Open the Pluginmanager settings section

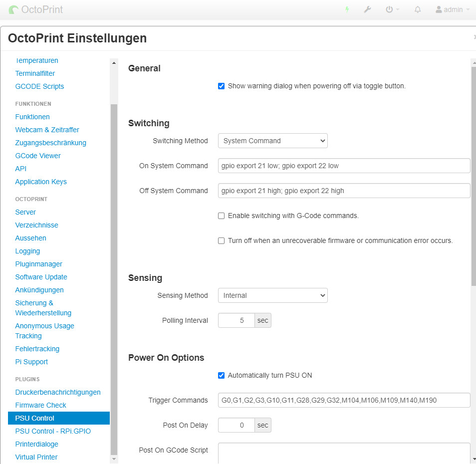38,264
